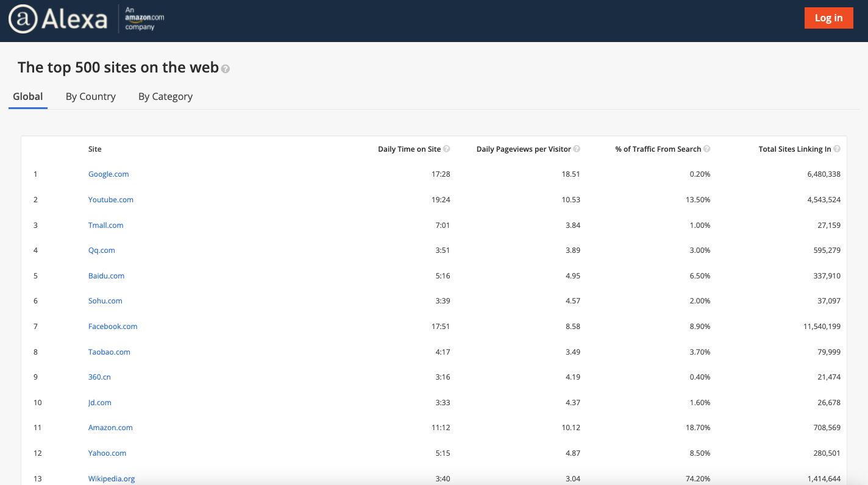Switch to the By Country tab

(x=90, y=96)
